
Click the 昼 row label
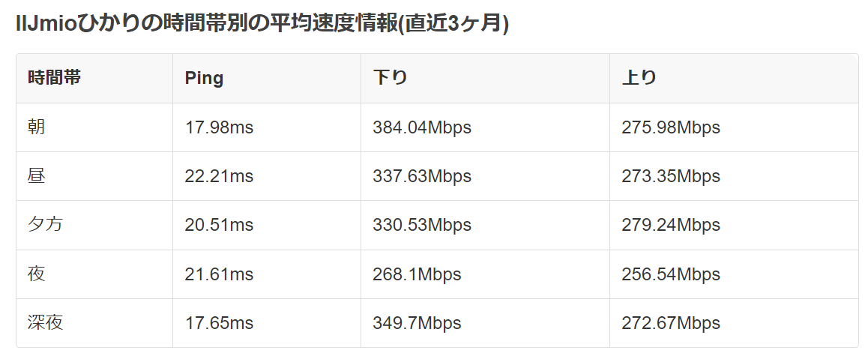[36, 176]
